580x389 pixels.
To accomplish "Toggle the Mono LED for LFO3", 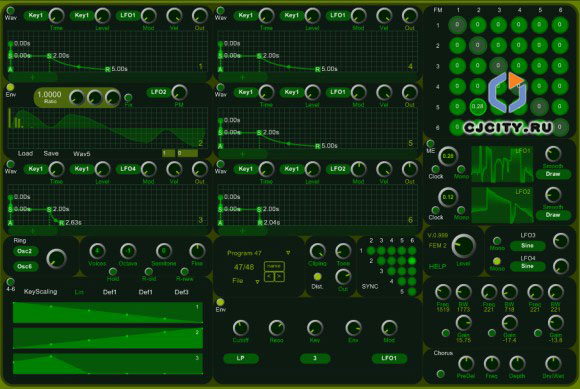I will point(497,241).
